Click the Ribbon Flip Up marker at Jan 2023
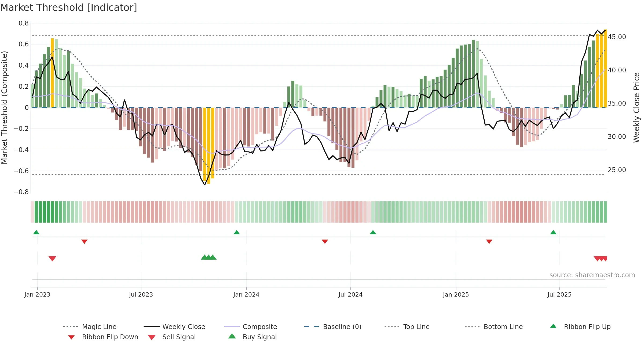Image resolution: width=644 pixels, height=362 pixels. tap(36, 232)
